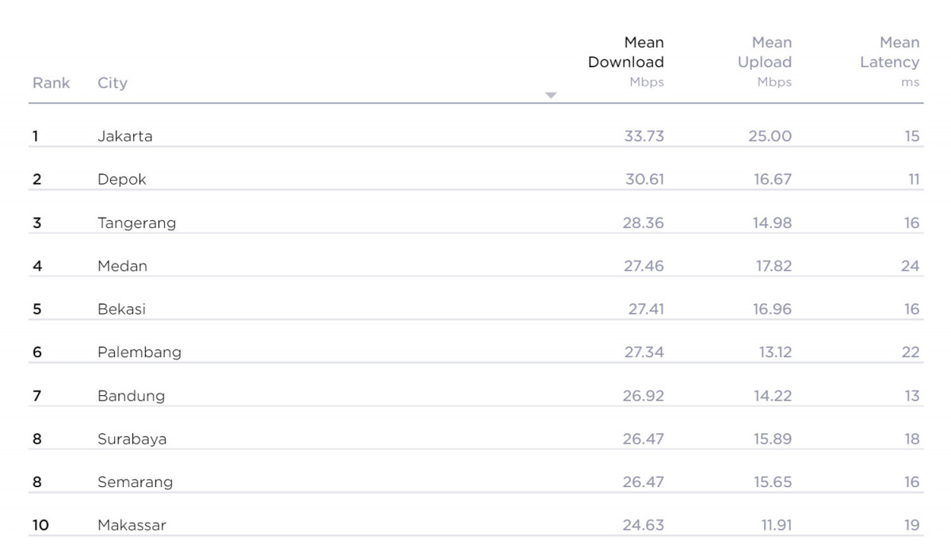Image resolution: width=951 pixels, height=560 pixels.
Task: Click the Medan city name
Action: [122, 266]
